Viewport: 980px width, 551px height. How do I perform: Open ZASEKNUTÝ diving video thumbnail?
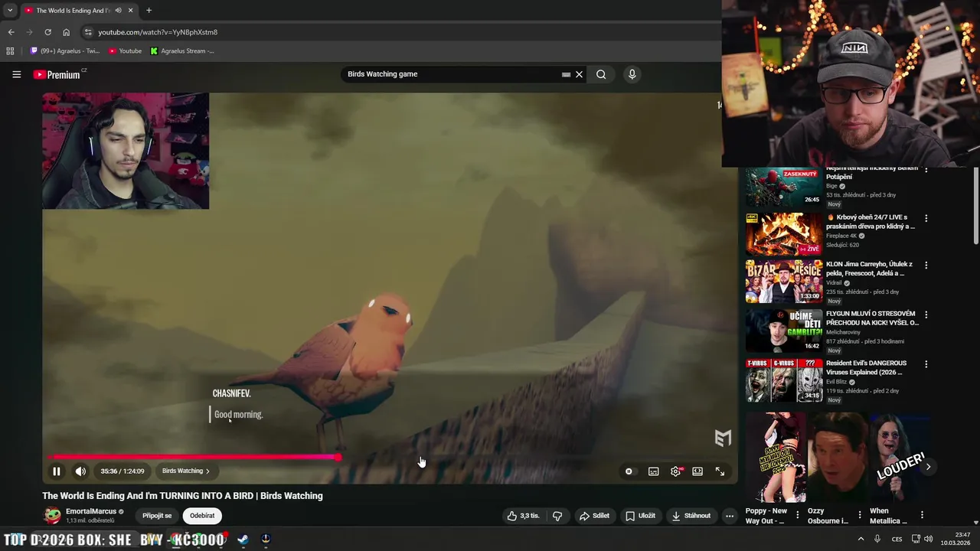[784, 187]
